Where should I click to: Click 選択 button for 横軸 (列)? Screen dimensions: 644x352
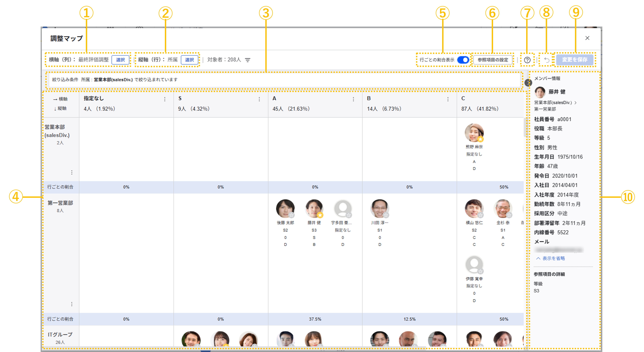pyautogui.click(x=120, y=60)
